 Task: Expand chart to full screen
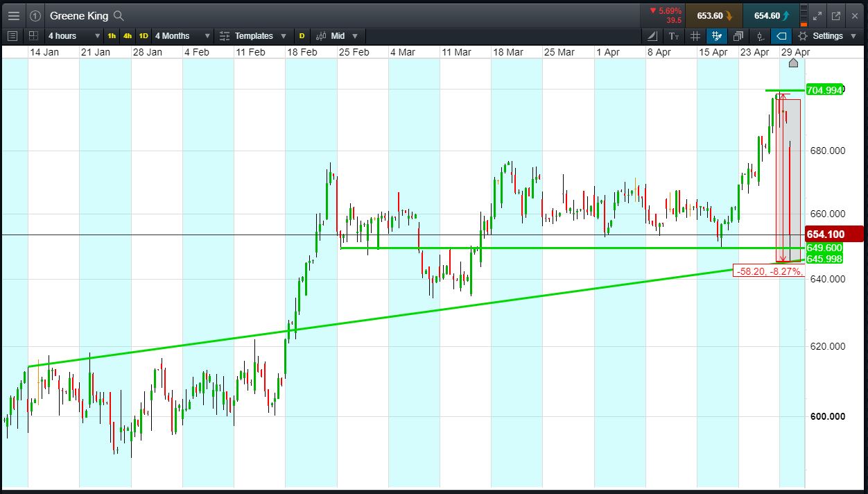[x=817, y=15]
